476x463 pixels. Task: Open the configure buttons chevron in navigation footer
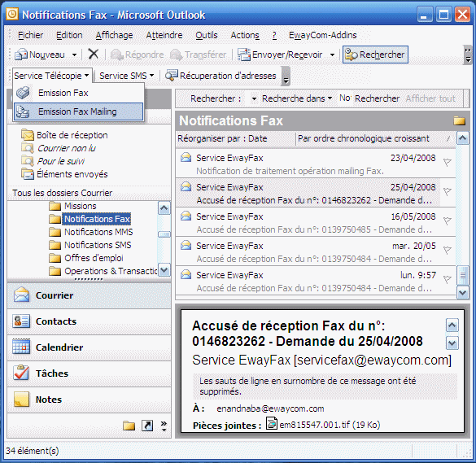click(x=164, y=426)
